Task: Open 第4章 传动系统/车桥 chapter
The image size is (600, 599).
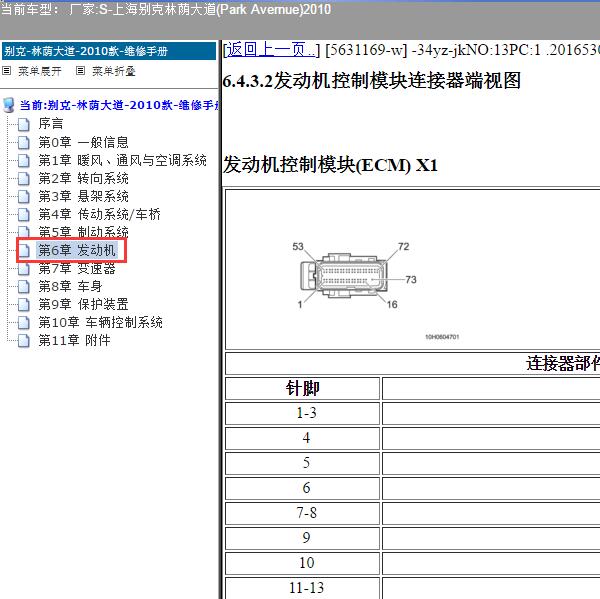Action: pos(99,214)
